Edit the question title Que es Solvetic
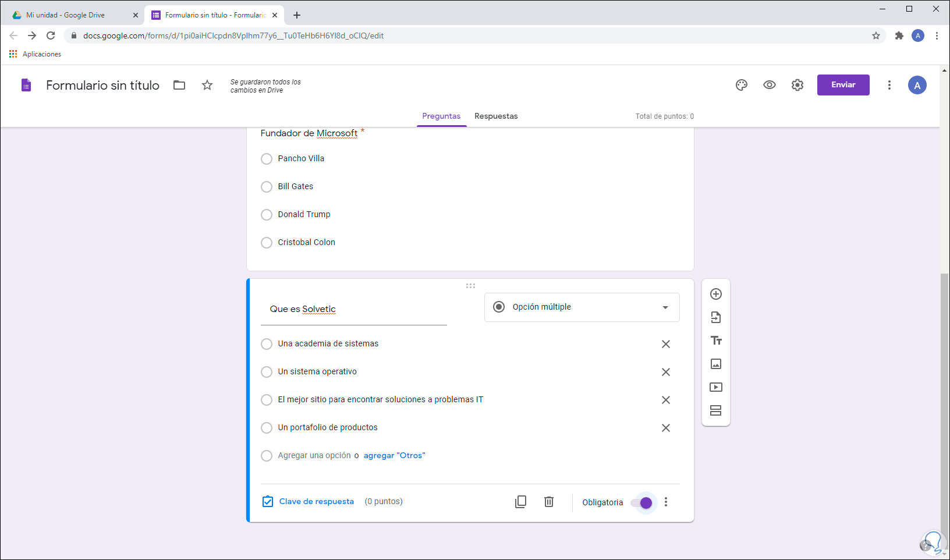 coord(354,309)
